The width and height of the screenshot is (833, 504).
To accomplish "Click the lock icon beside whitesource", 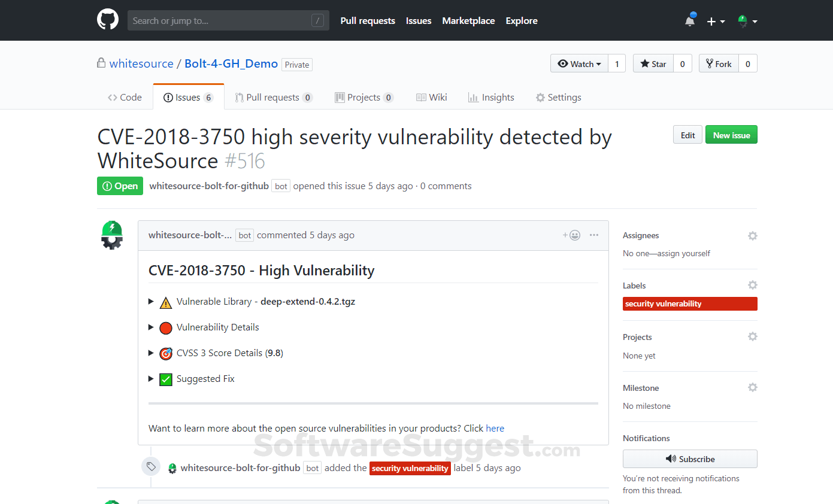I will [x=101, y=62].
